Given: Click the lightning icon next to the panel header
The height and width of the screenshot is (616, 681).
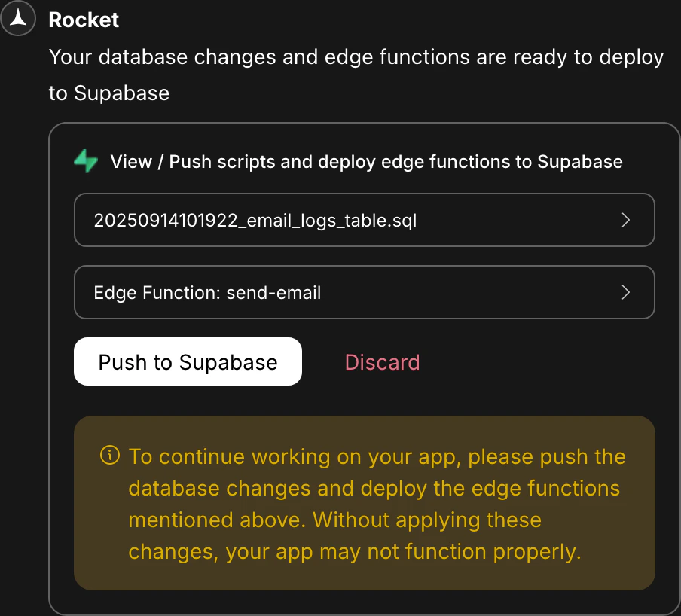Looking at the screenshot, I should (x=86, y=161).
